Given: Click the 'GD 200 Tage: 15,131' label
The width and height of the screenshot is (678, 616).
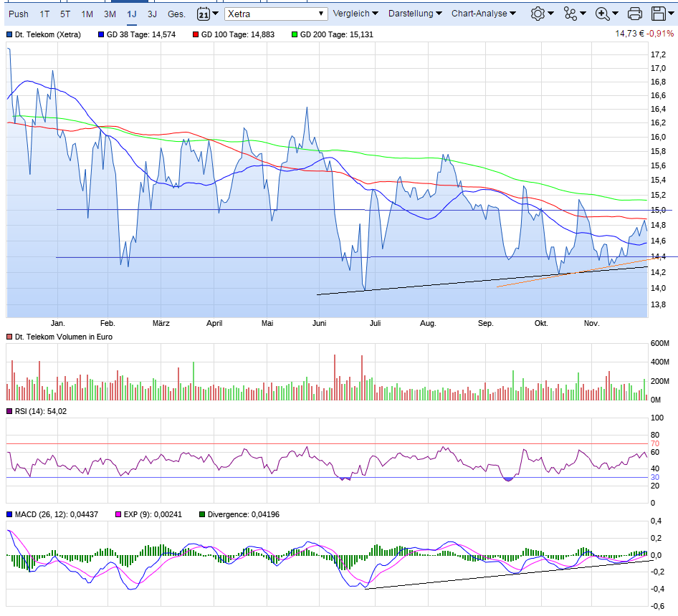Looking at the screenshot, I should coord(336,34).
